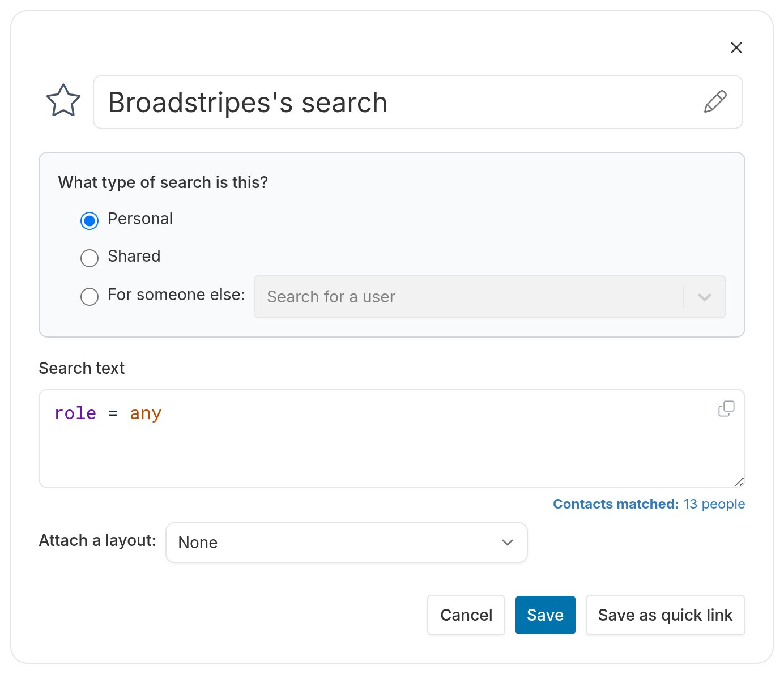Open the 13 people matched contacts link

pyautogui.click(x=714, y=504)
